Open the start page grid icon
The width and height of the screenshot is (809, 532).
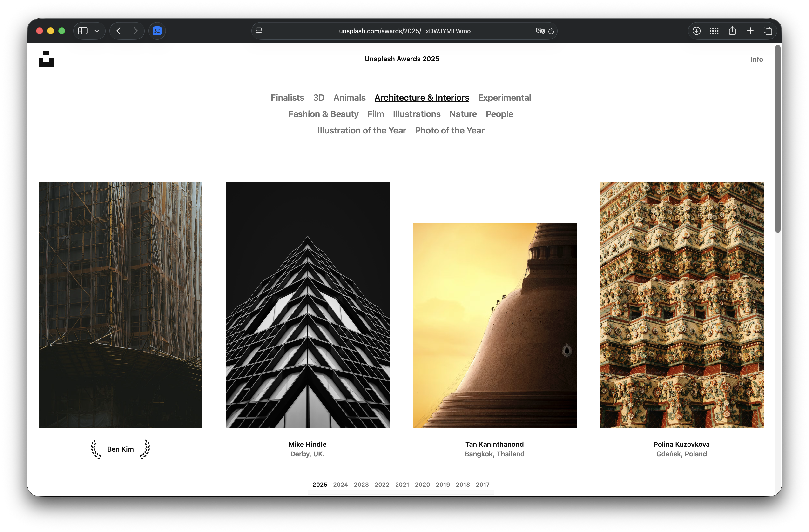pyautogui.click(x=714, y=31)
